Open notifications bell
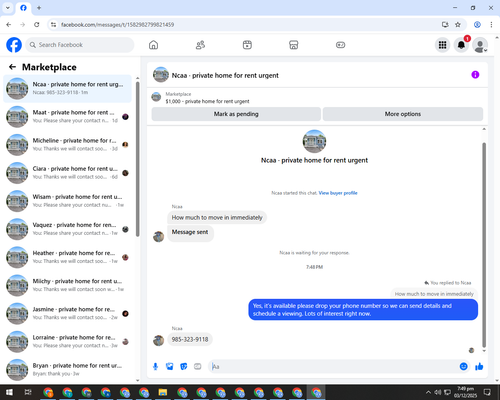The image size is (500, 400). 461,45
